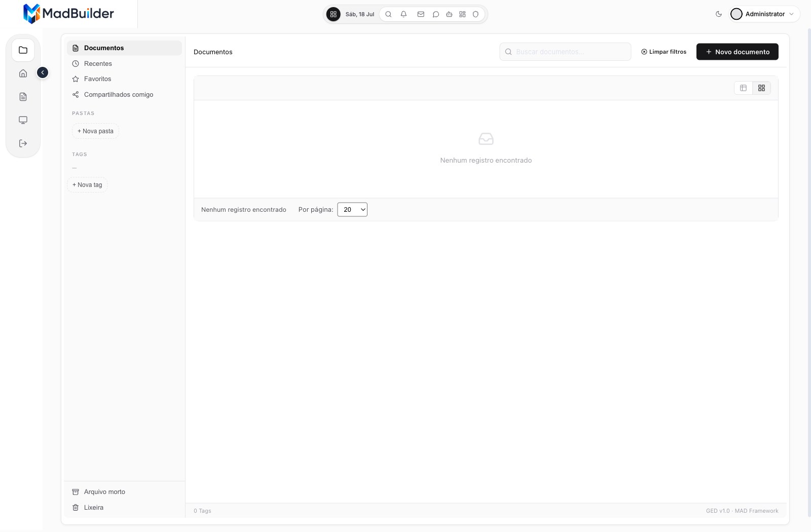The image size is (811, 532).
Task: Create tag with + Nova tag
Action: click(x=87, y=185)
